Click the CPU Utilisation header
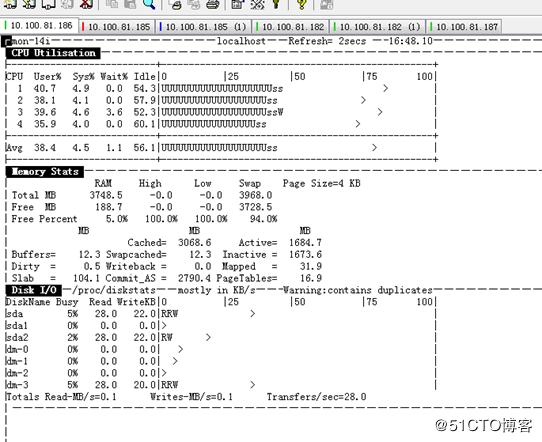542x442 pixels. (53, 53)
